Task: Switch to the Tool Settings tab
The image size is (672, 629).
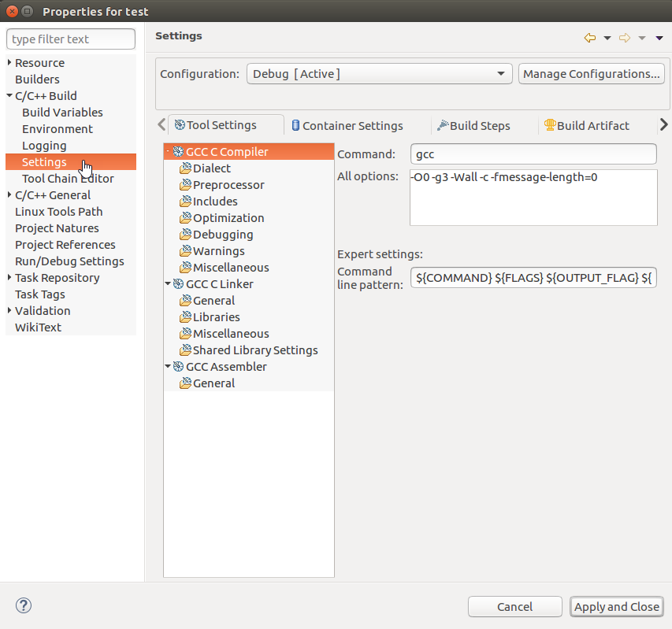Action: pyautogui.click(x=226, y=125)
